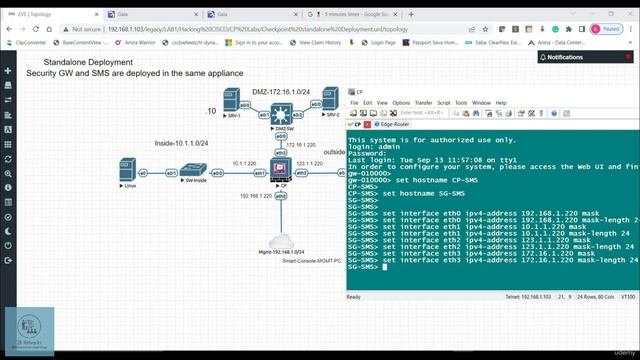Click the magnifier zoom icon in EVE sidebar
The image size is (640, 360).
click(8, 174)
